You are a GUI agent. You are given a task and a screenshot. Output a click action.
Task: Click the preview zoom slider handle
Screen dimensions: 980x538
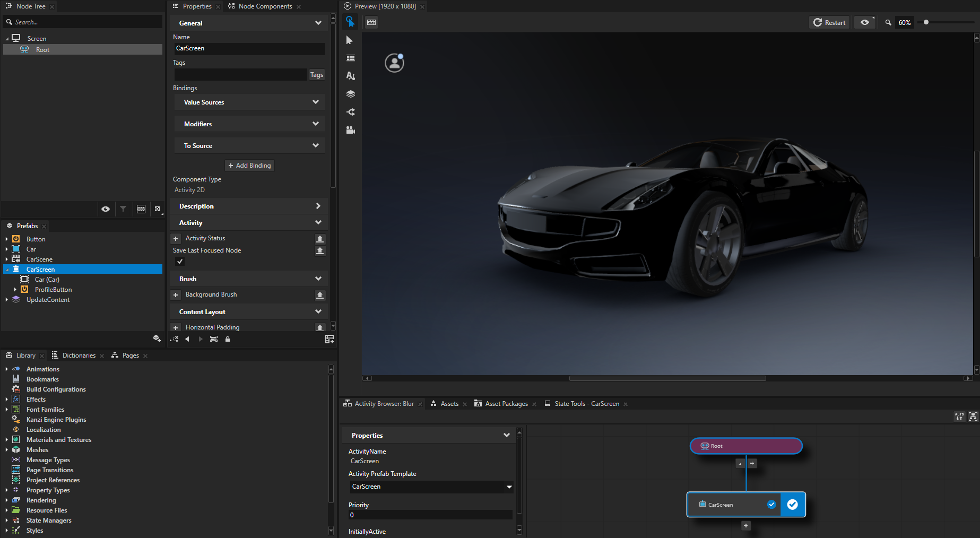pos(926,22)
